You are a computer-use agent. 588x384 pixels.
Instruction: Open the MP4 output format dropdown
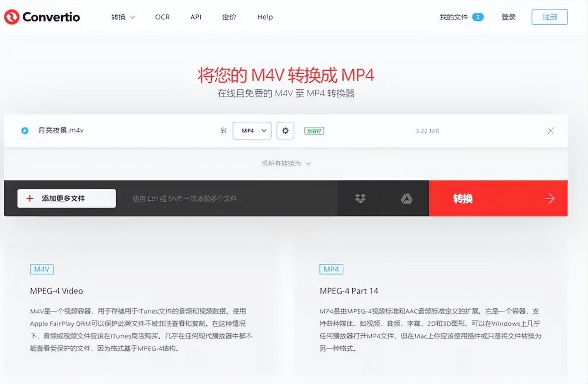[x=252, y=131]
